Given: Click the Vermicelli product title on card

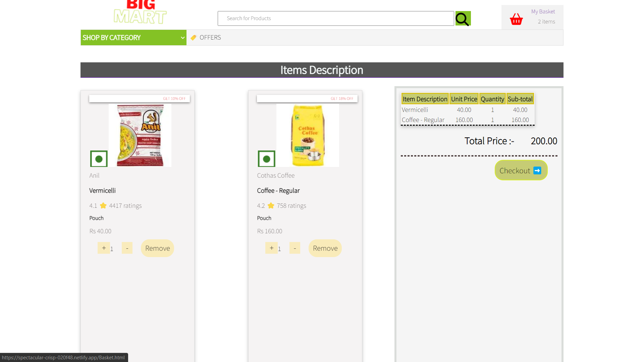Looking at the screenshot, I should (x=102, y=191).
